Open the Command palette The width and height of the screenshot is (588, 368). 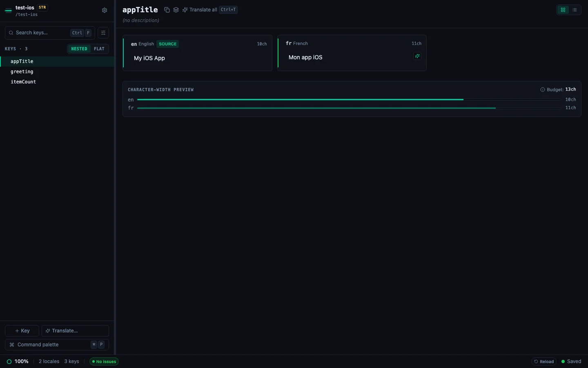click(57, 345)
